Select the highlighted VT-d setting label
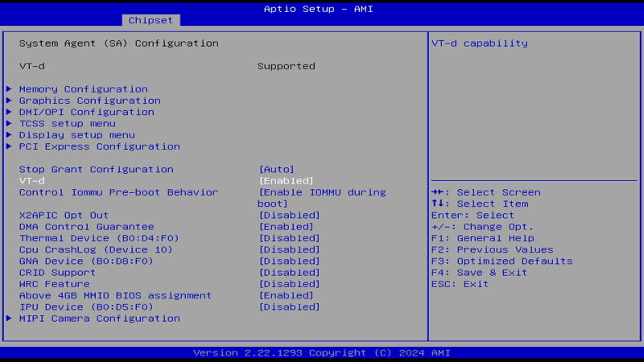This screenshot has width=644, height=362. click(x=32, y=181)
